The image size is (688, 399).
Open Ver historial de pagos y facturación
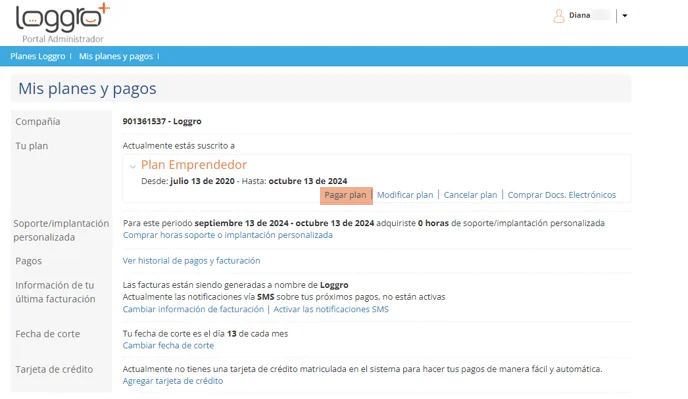tap(191, 261)
